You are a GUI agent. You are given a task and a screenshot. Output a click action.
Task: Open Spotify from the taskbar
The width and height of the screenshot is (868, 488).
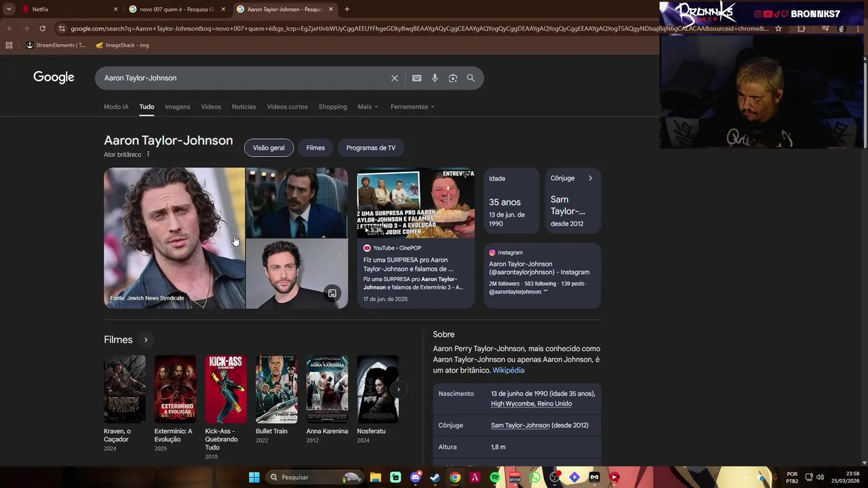494,477
